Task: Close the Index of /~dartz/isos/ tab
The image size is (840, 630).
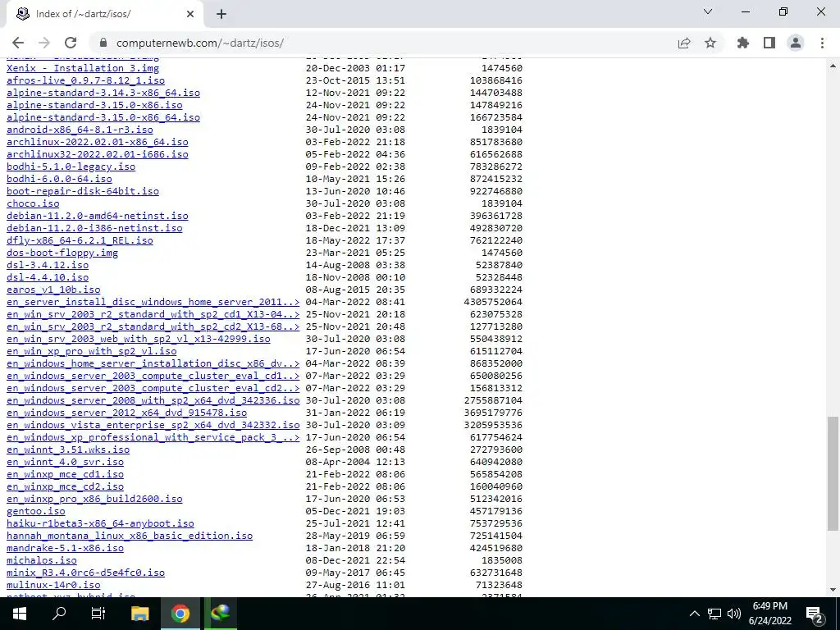Action: coord(190,14)
